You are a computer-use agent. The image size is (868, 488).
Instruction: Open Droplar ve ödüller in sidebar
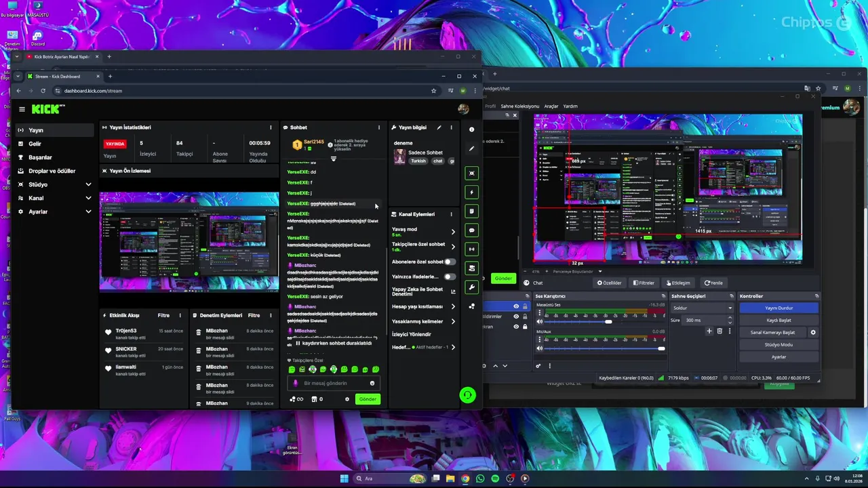point(56,171)
